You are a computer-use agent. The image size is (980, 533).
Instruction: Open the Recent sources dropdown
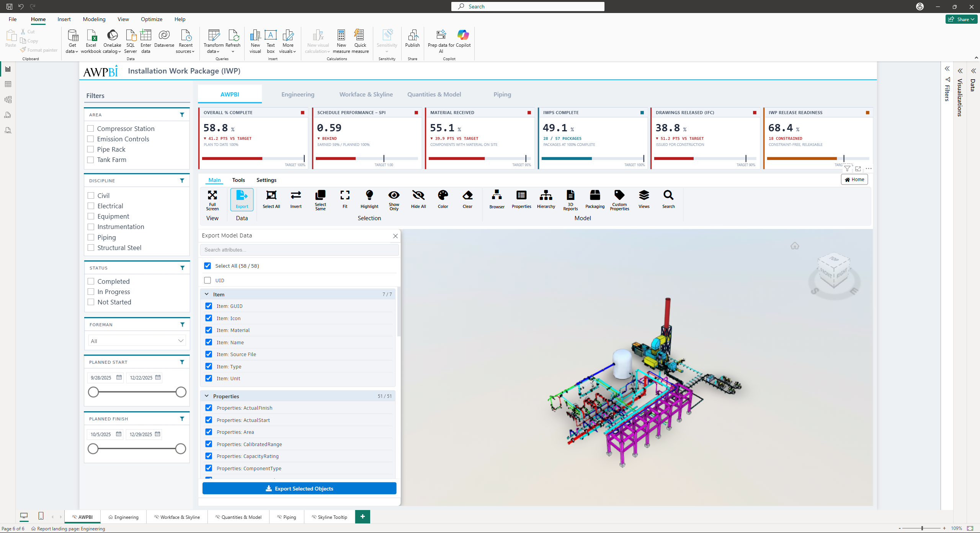tap(185, 41)
